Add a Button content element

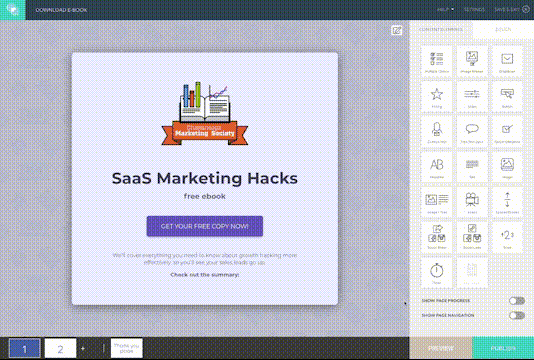point(507,97)
